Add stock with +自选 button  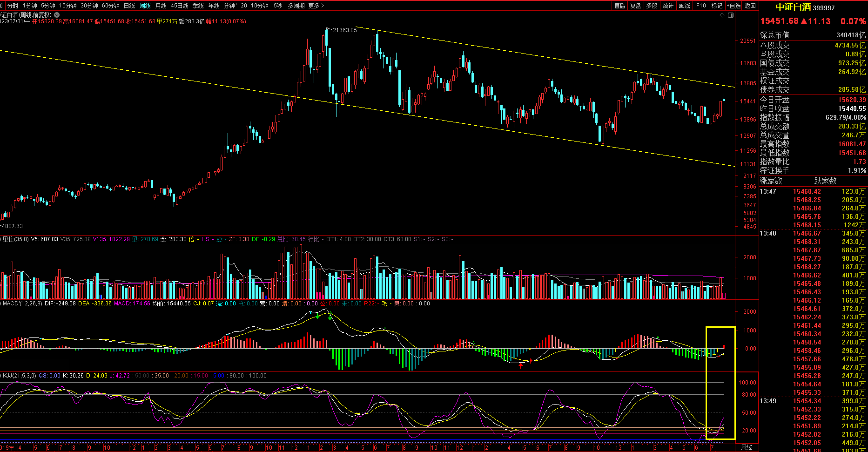(734, 6)
